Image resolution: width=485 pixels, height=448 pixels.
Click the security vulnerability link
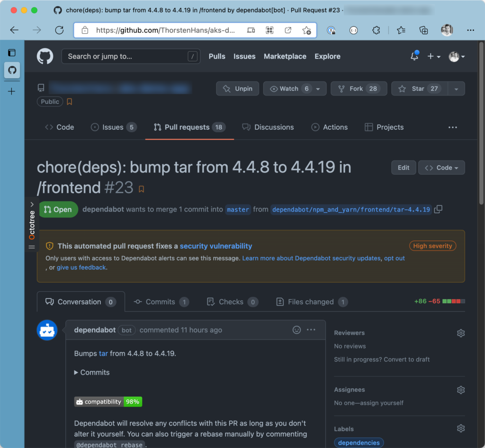pyautogui.click(x=216, y=246)
